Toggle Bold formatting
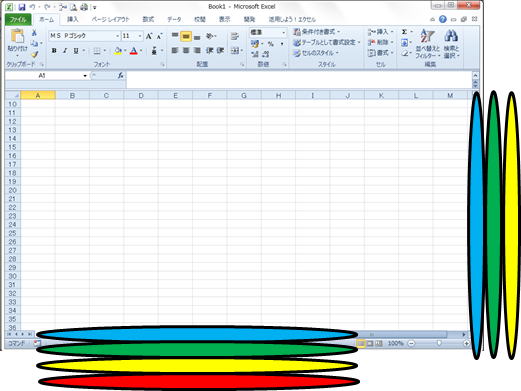 coord(54,51)
